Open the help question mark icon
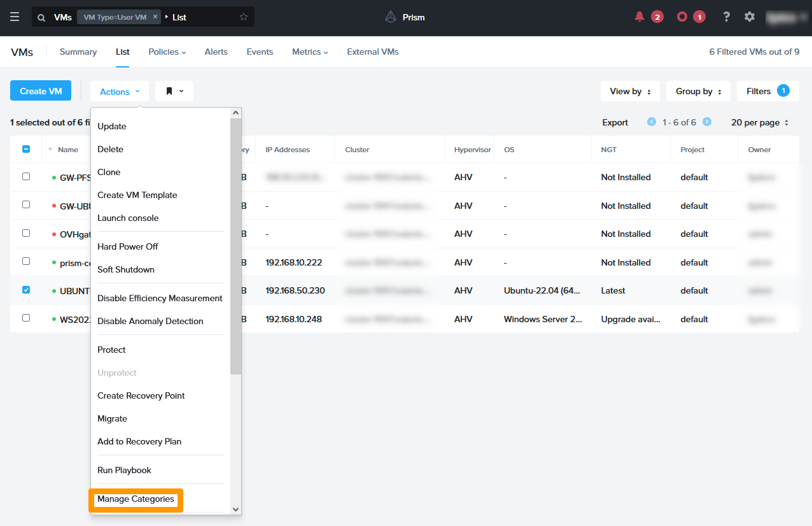 [x=726, y=17]
